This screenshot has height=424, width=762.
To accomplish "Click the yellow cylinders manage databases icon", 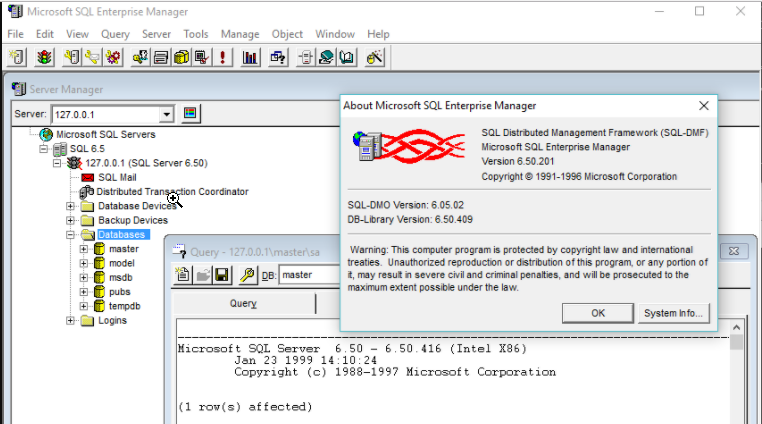I will (x=181, y=57).
